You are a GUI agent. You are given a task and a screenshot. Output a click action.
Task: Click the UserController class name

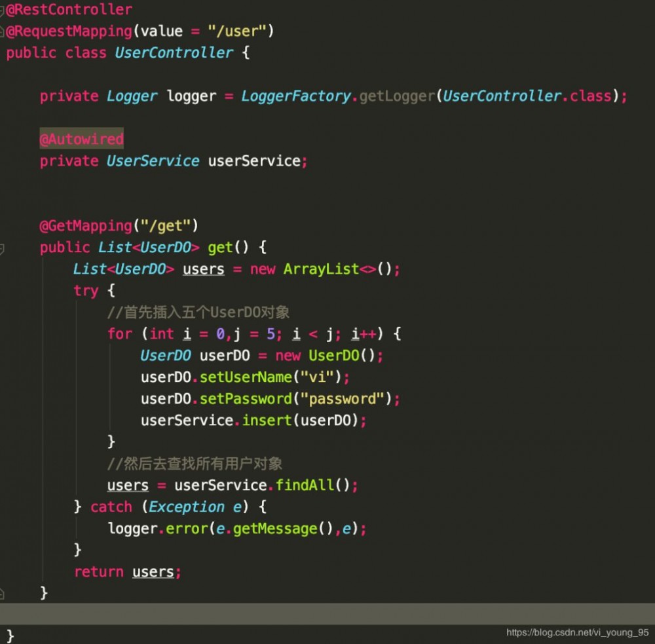[x=173, y=52]
